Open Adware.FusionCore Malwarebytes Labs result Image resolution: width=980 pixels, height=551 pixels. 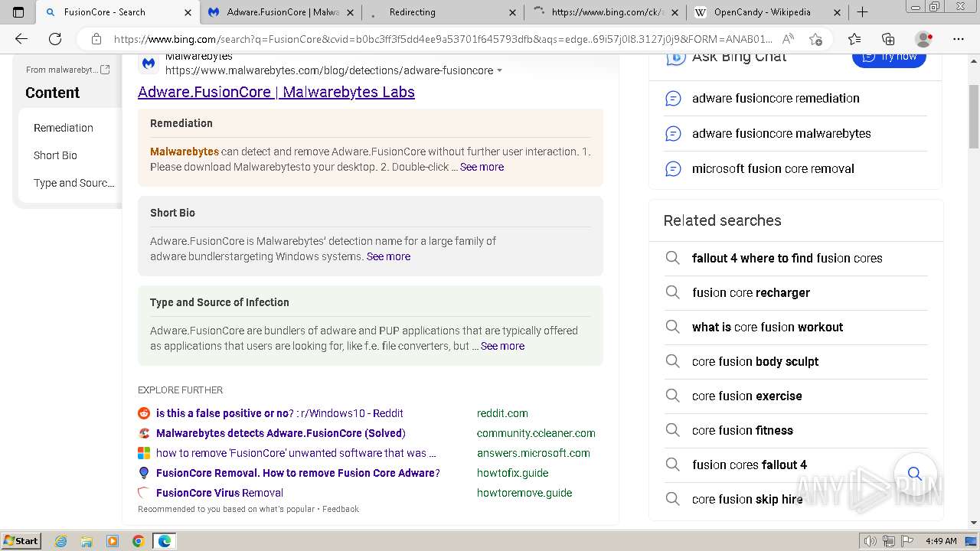[276, 92]
